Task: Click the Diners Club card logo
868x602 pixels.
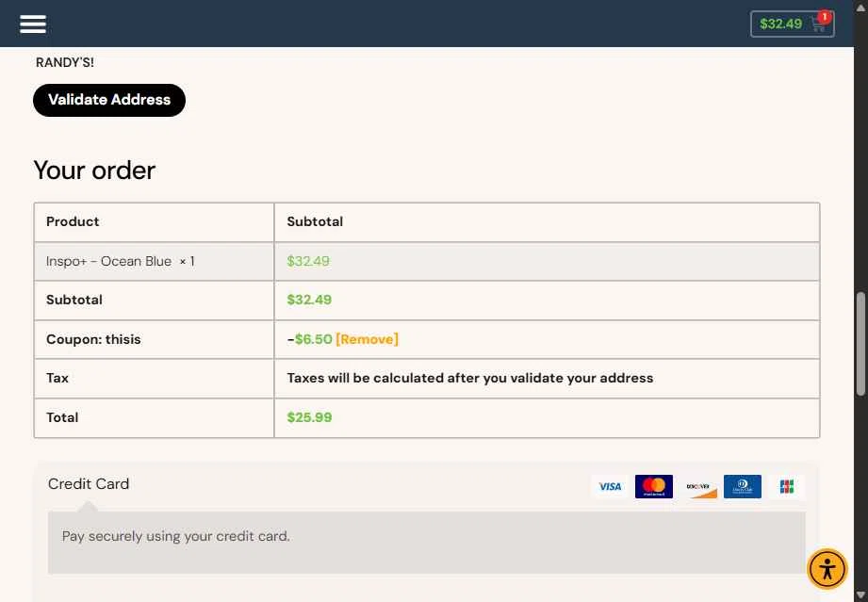Action: click(x=743, y=486)
